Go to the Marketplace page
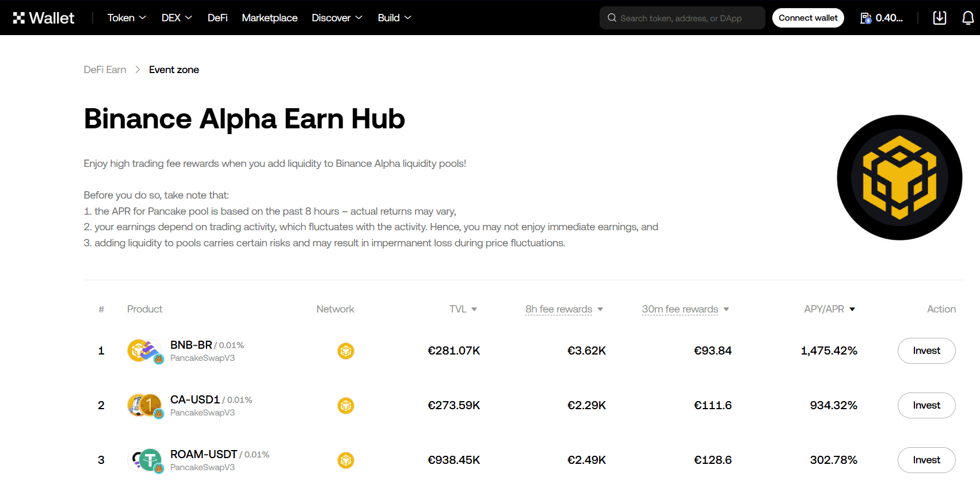The image size is (980, 484). click(x=269, y=18)
